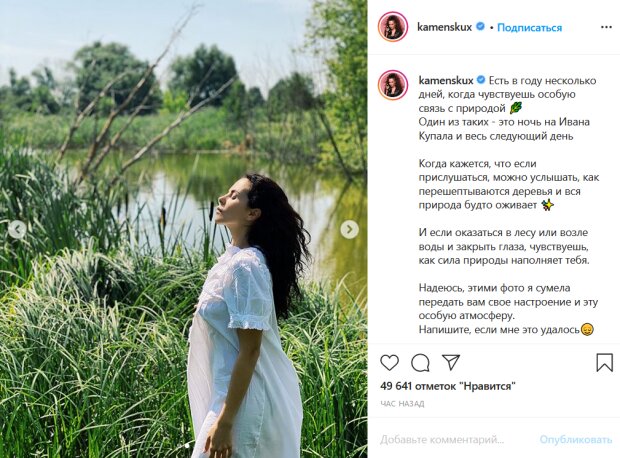Open kamenskux username in post header
Image resolution: width=620 pixels, height=458 pixels.
coord(444,27)
